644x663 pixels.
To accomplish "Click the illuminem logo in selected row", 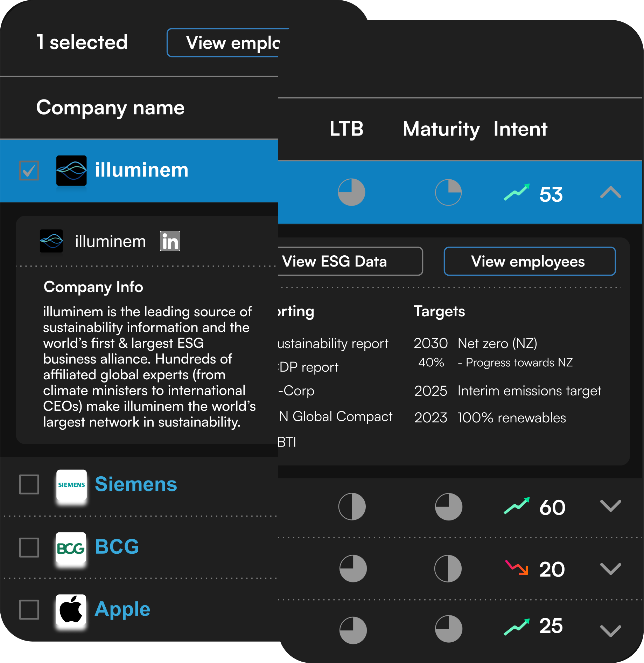I will pyautogui.click(x=71, y=171).
